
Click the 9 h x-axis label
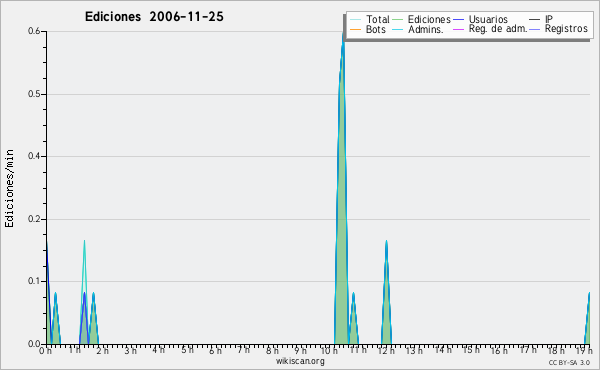[x=300, y=350]
